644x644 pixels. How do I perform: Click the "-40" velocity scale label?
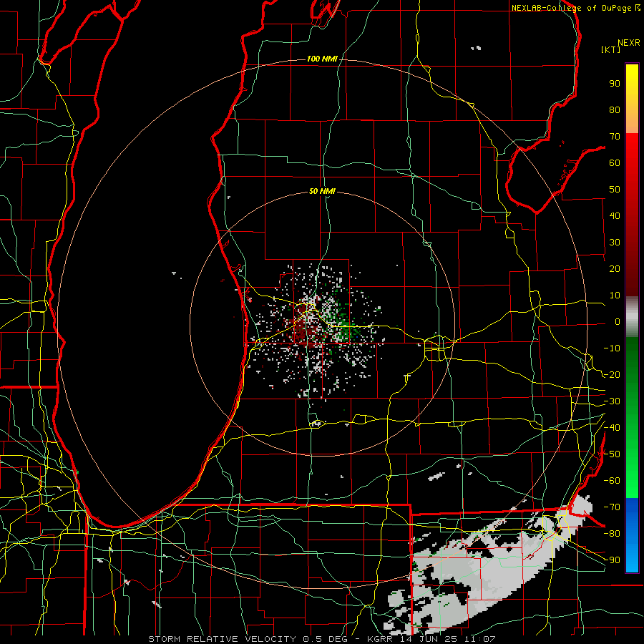click(x=612, y=428)
